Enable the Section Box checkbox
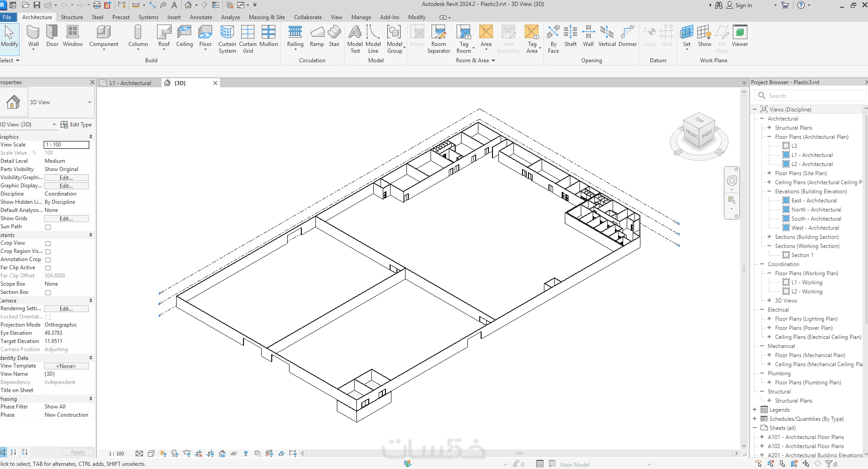 tap(48, 292)
